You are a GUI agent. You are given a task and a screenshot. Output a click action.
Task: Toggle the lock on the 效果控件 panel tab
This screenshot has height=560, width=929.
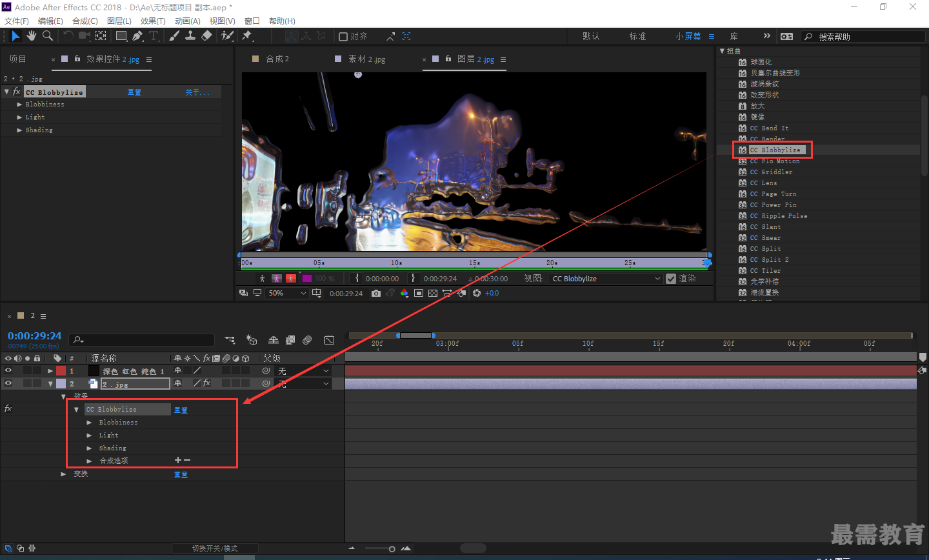tap(77, 59)
